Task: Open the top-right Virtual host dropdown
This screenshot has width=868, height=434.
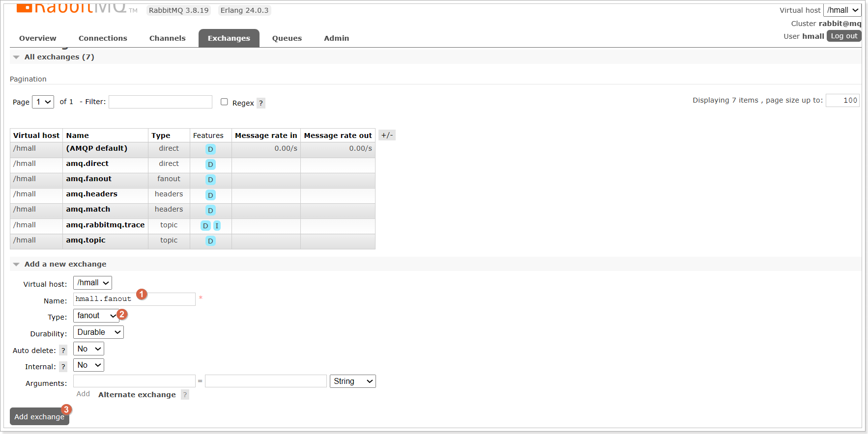Action: click(x=842, y=10)
